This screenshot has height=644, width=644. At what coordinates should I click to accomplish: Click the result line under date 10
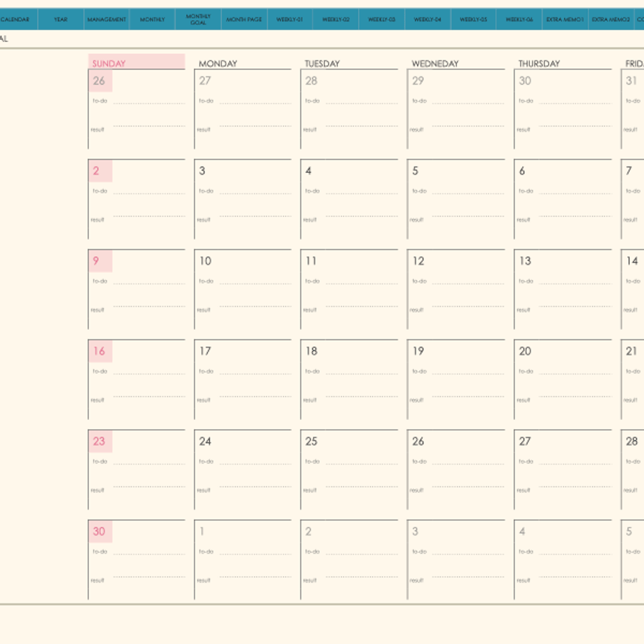click(255, 306)
